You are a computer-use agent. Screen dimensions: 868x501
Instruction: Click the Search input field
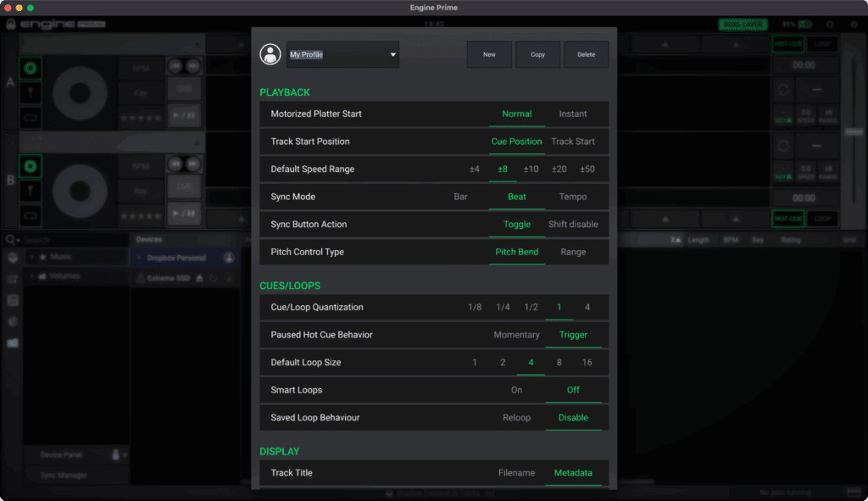pyautogui.click(x=75, y=240)
